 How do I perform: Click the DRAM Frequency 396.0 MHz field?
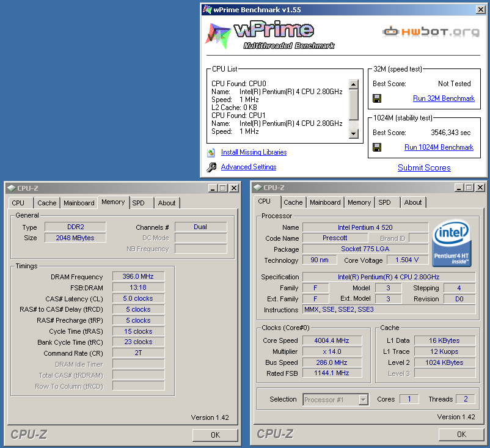[x=138, y=276]
